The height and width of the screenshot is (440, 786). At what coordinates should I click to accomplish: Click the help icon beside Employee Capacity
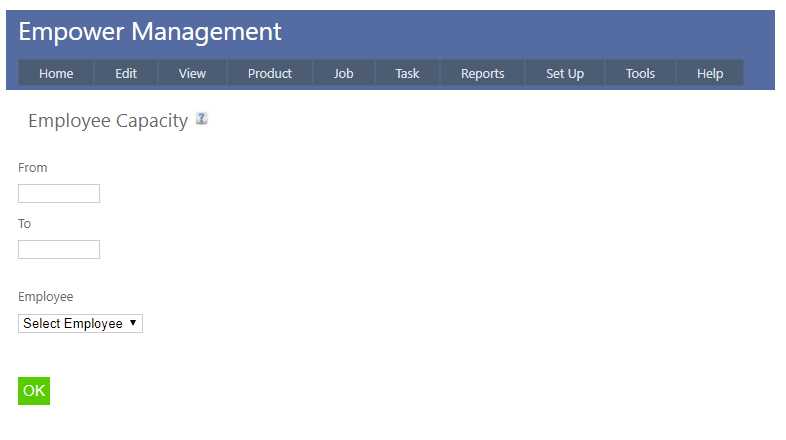[x=202, y=119]
